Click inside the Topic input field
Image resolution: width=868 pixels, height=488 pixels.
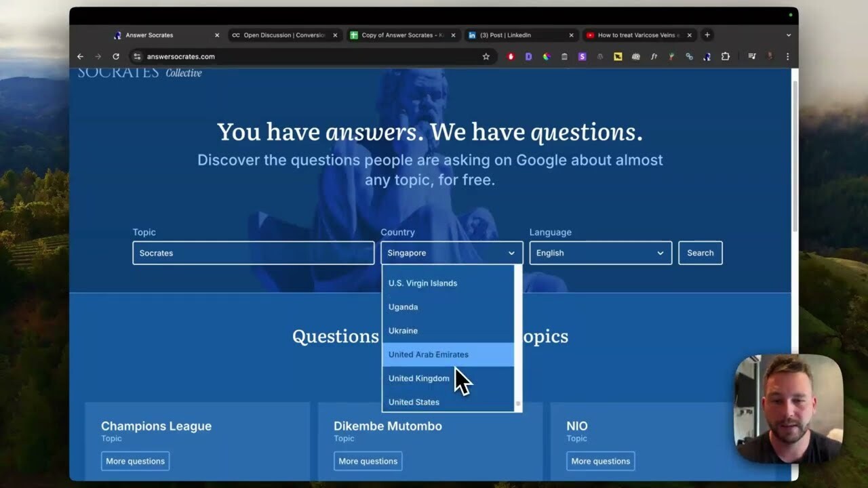pyautogui.click(x=253, y=253)
